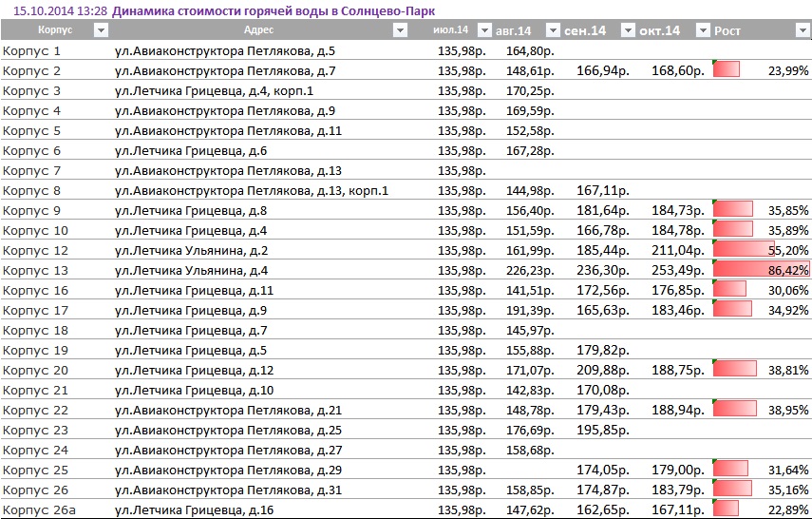Select the cell with 170,25р.
Image resolution: width=812 pixels, height=519 pixels.
pyautogui.click(x=530, y=90)
